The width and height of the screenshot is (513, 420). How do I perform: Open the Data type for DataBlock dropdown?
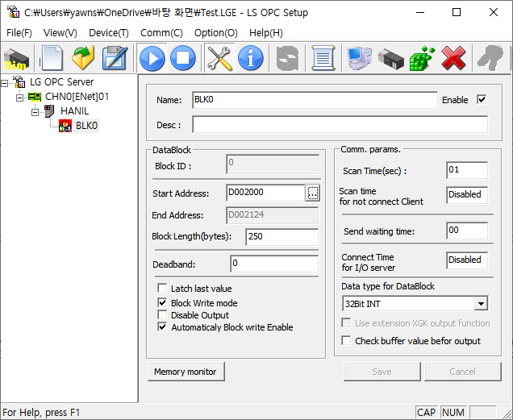pos(481,304)
